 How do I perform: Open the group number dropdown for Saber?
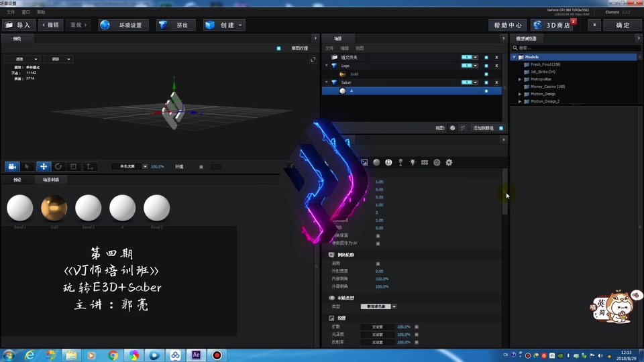click(470, 82)
